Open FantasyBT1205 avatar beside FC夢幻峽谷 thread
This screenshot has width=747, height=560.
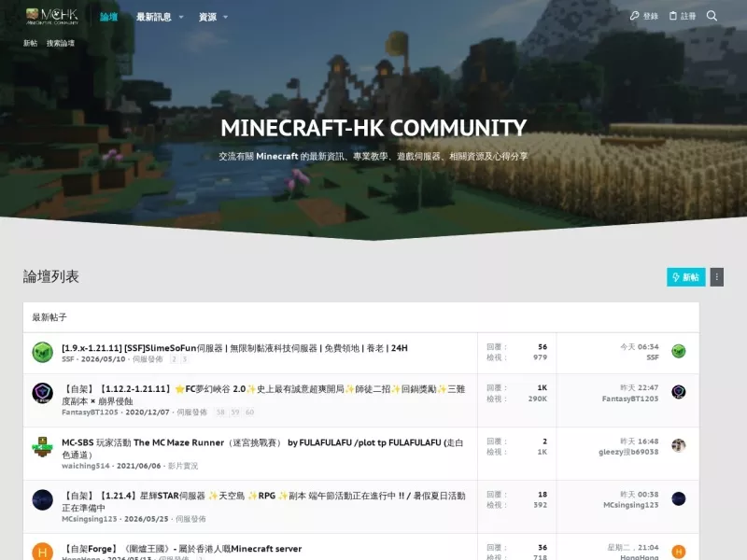pos(42,393)
